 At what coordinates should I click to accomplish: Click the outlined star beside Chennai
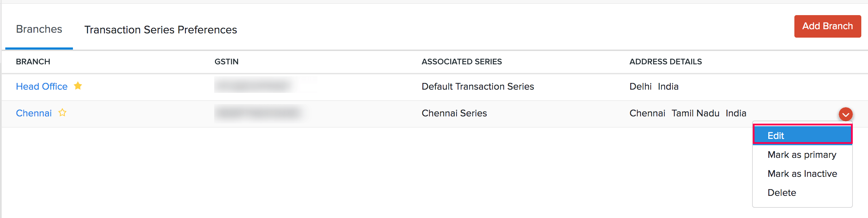62,113
